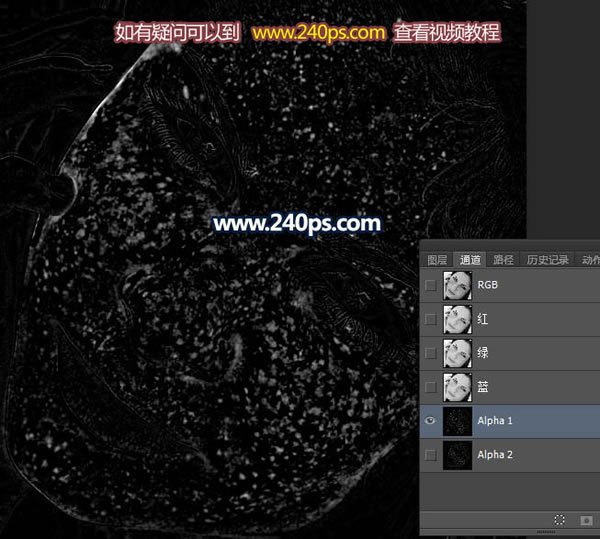
Task: Click the Alpha 1 channel thumbnail
Action: click(x=457, y=421)
